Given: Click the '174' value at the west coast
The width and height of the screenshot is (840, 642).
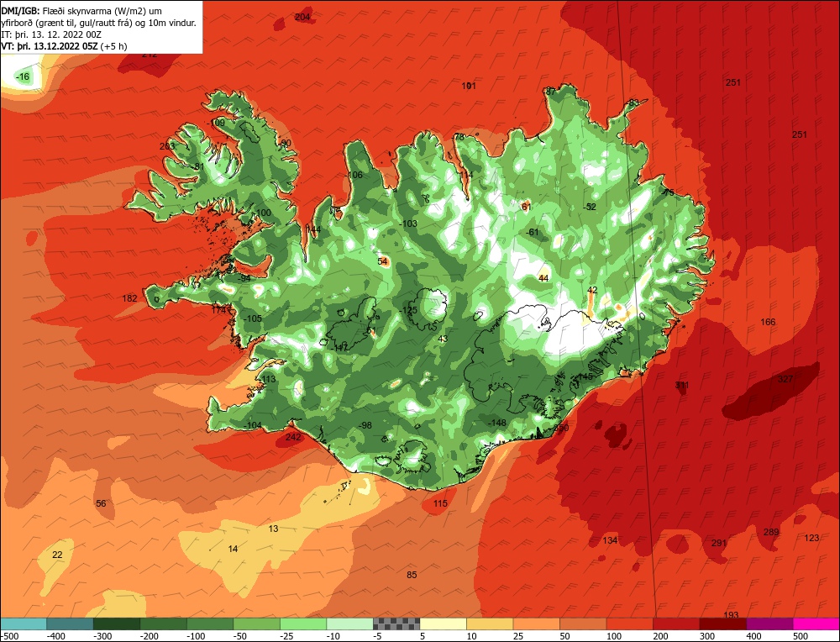Looking at the screenshot, I should (x=218, y=310).
